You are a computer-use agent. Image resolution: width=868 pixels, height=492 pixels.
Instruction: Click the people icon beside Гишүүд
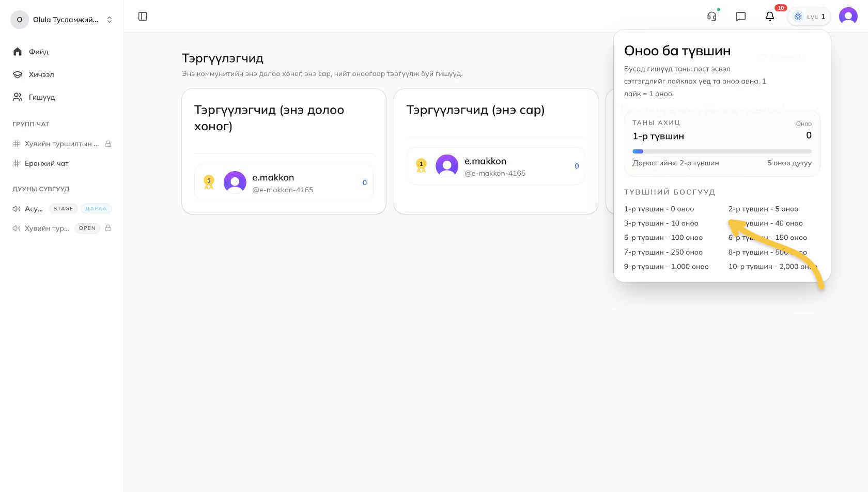[18, 97]
